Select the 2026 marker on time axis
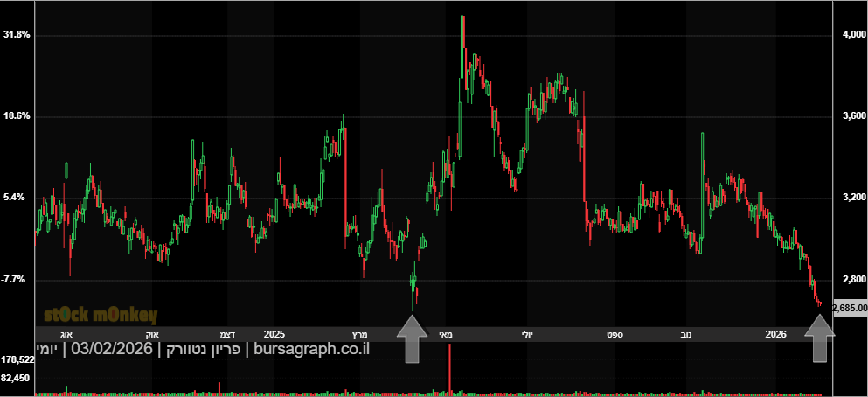The height and width of the screenshot is (397, 868). (x=776, y=334)
